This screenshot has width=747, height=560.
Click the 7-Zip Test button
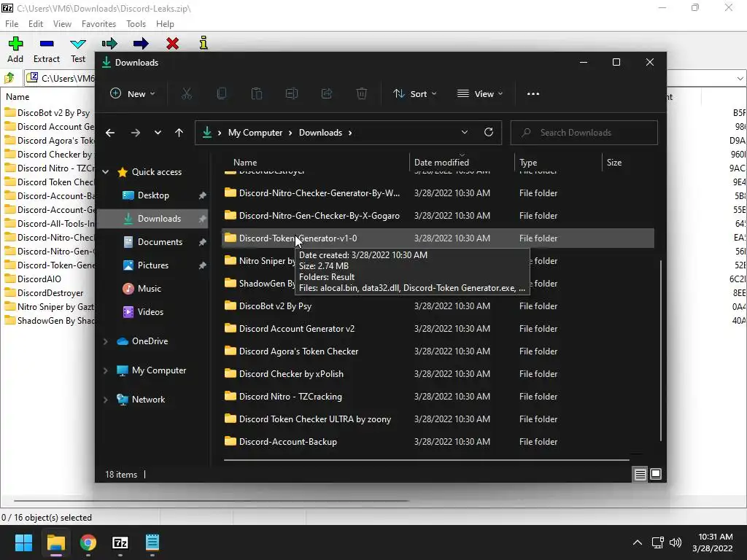pyautogui.click(x=78, y=50)
